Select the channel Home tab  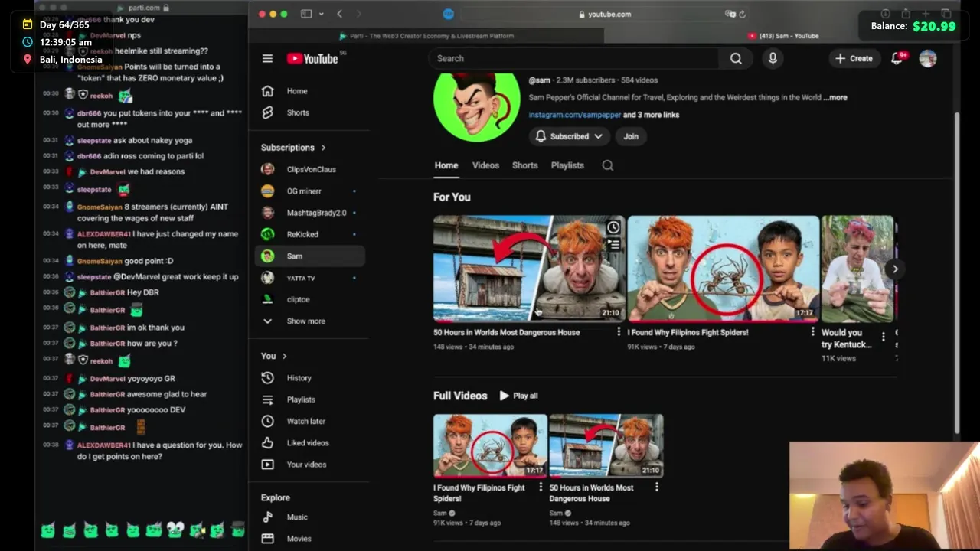tap(446, 165)
